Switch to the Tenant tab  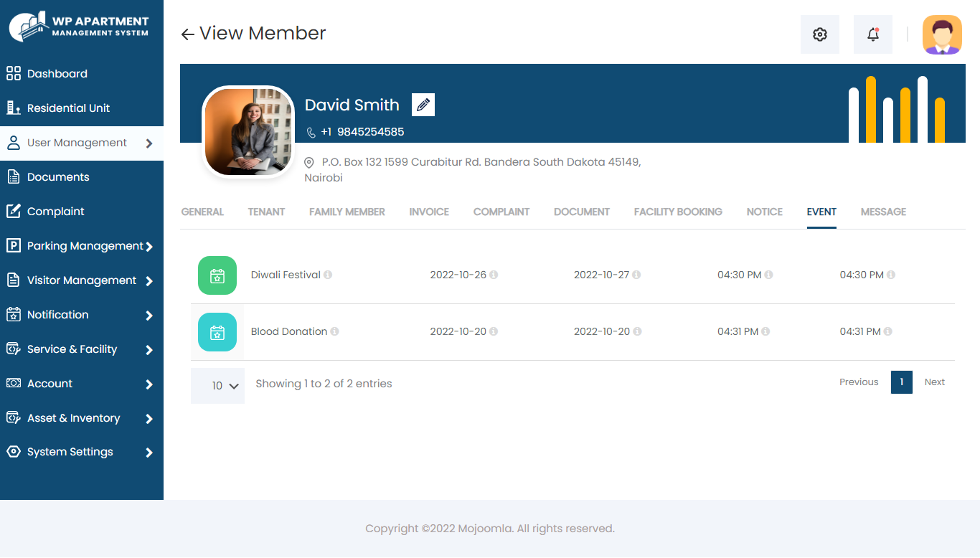click(266, 212)
